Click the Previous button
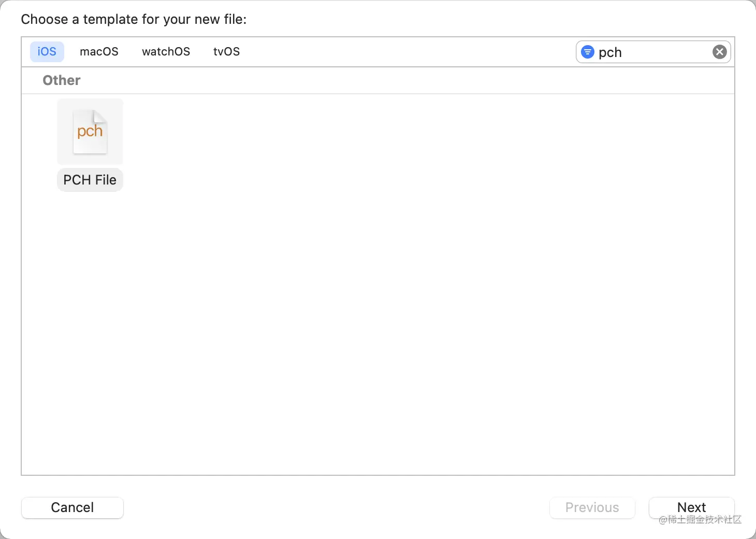 (592, 507)
